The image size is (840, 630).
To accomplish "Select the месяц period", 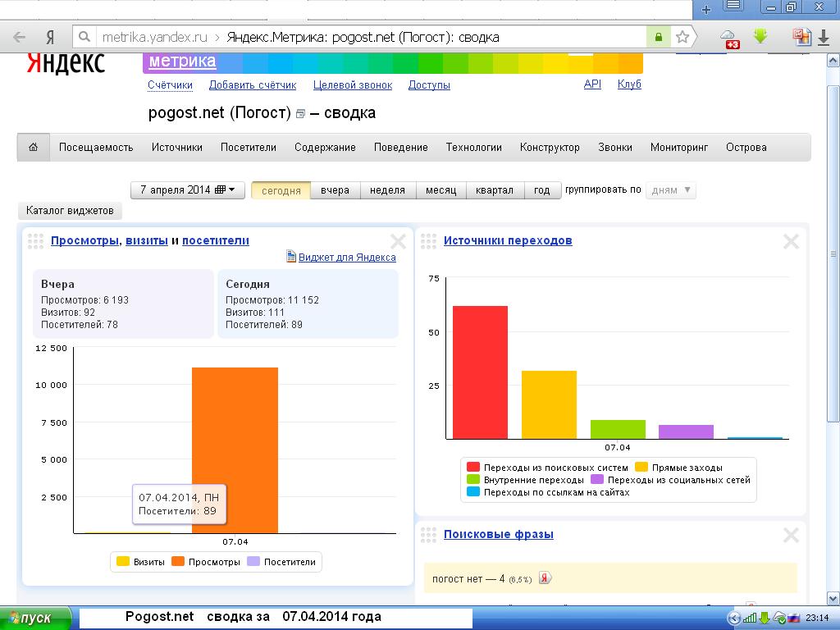I will [441, 190].
